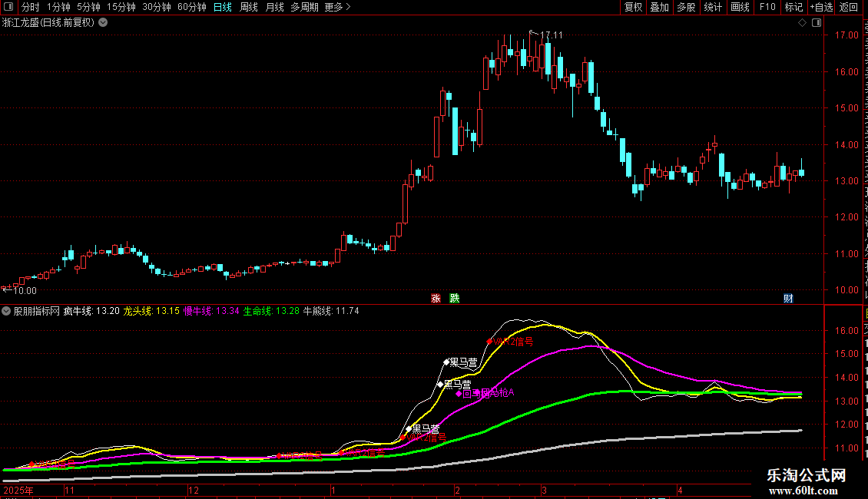Click the lowest 黑马营 diamond signal
The width and height of the screenshot is (868, 499).
point(409,428)
